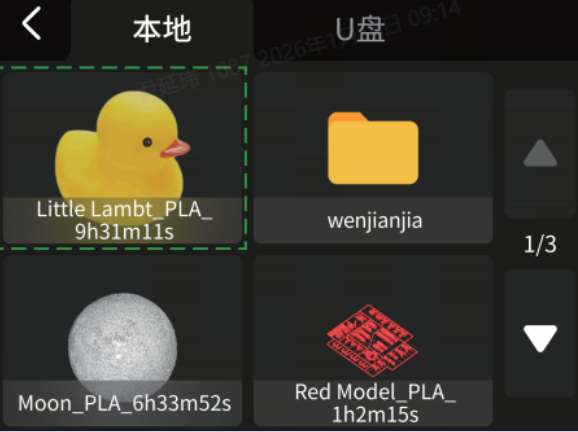Click the upper scroll button panel
Viewport: 578px width, 432px height.
tap(540, 154)
